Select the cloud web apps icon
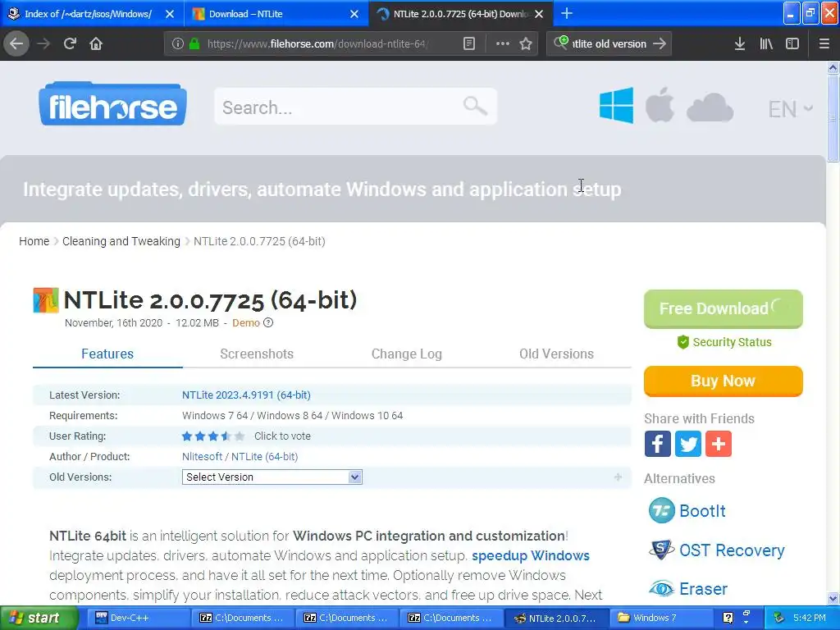840x630 pixels. pos(710,107)
